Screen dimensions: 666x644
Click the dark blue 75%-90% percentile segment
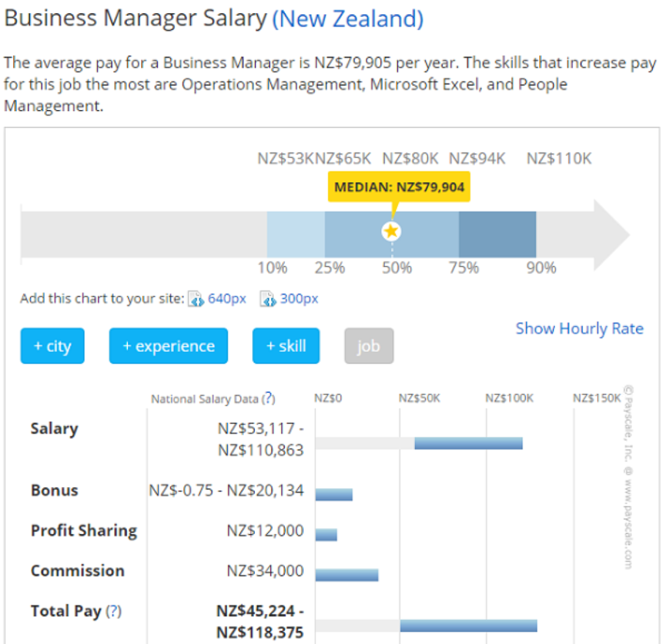[x=497, y=234]
